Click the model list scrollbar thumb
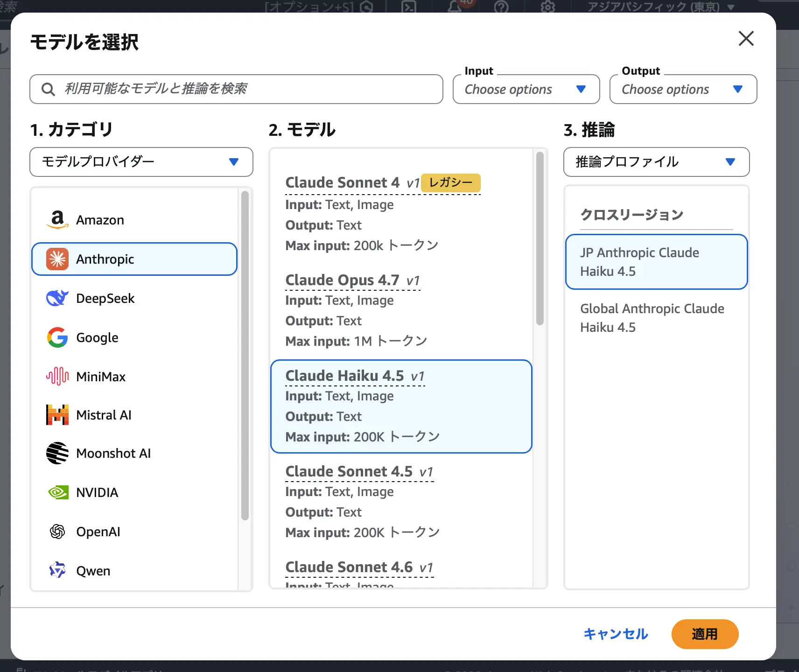The width and height of the screenshot is (799, 672). (x=540, y=238)
